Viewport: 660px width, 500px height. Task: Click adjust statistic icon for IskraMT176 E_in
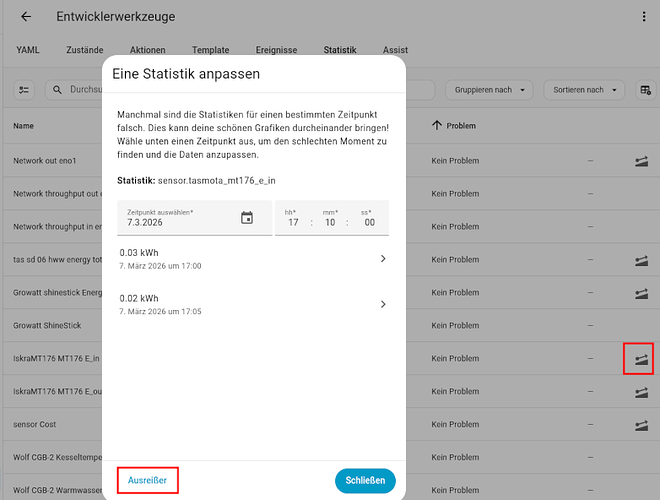pos(640,358)
